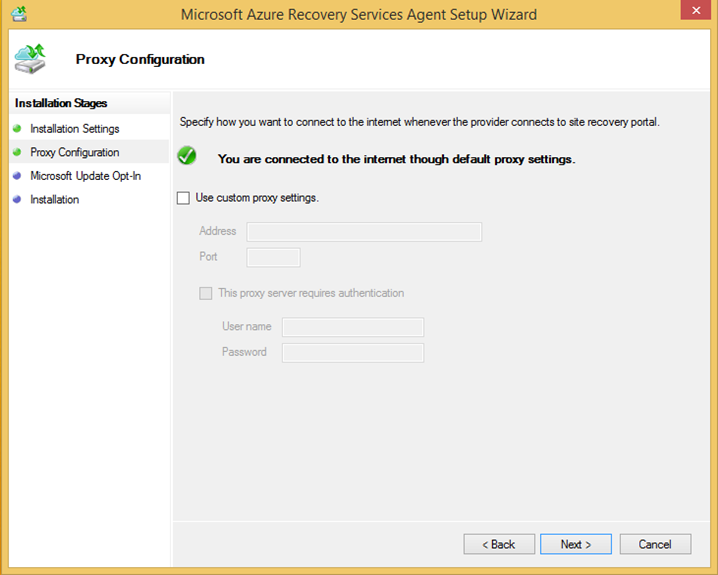Click green bullet beside Installation Settings

[17, 129]
